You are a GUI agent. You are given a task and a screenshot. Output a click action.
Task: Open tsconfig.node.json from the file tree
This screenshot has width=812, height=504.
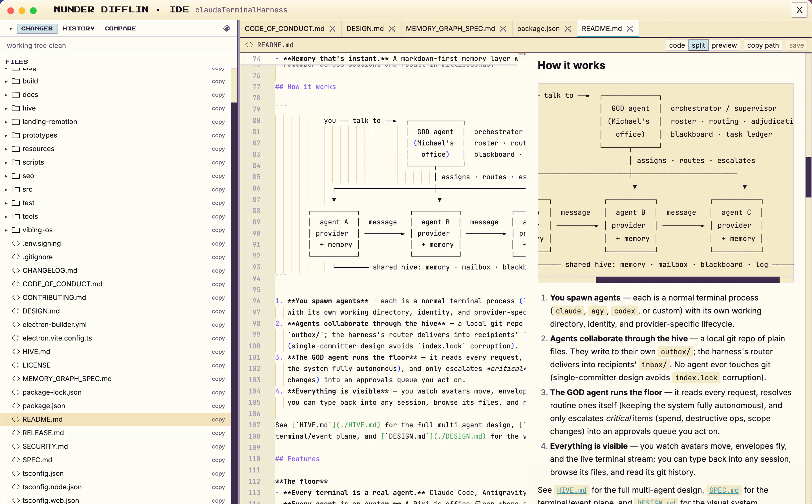click(x=115, y=487)
